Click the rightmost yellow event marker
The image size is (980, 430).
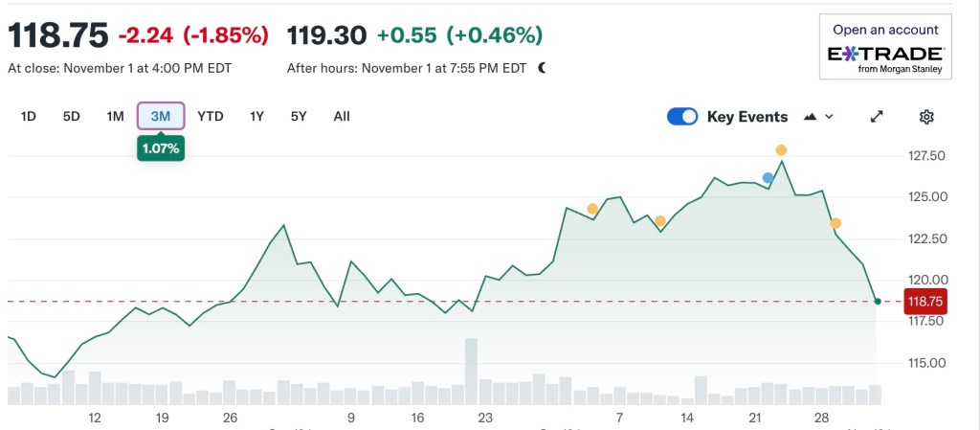[835, 223]
